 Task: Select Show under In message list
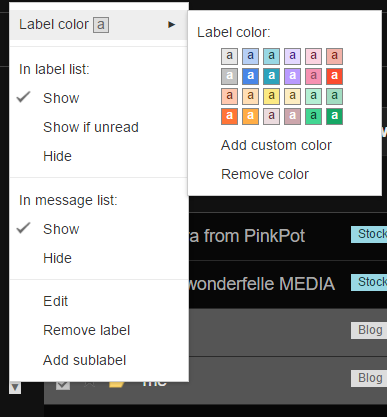pyautogui.click(x=61, y=229)
